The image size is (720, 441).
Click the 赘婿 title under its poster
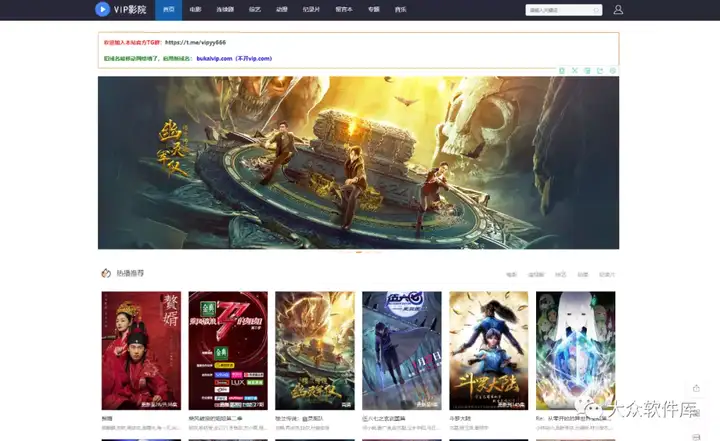click(x=107, y=418)
